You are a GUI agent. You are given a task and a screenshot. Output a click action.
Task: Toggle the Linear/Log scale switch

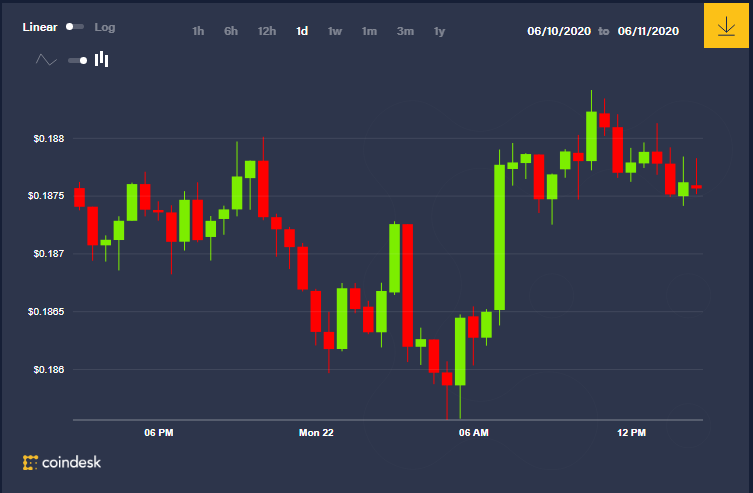[x=75, y=27]
